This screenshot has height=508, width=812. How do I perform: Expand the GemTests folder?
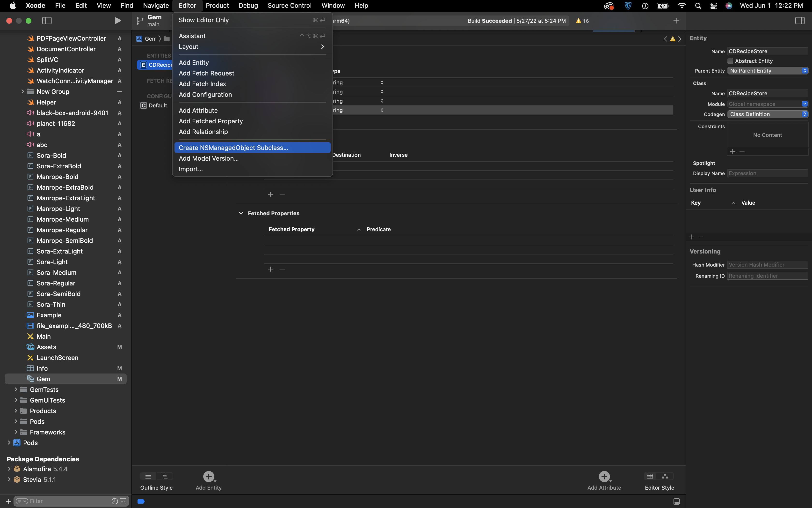coord(16,389)
